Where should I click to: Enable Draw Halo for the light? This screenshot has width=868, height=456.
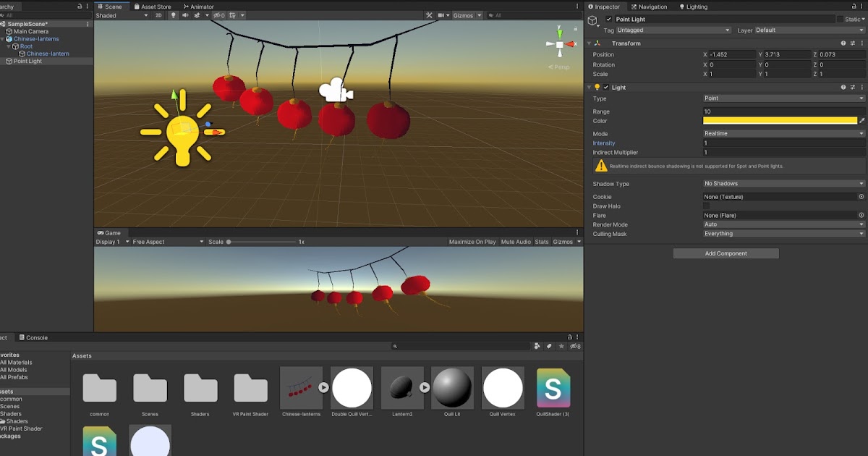[707, 206]
